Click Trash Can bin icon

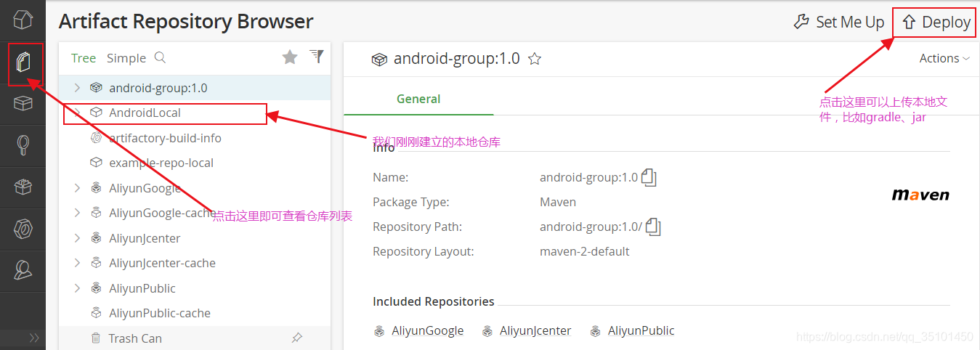[x=96, y=338]
